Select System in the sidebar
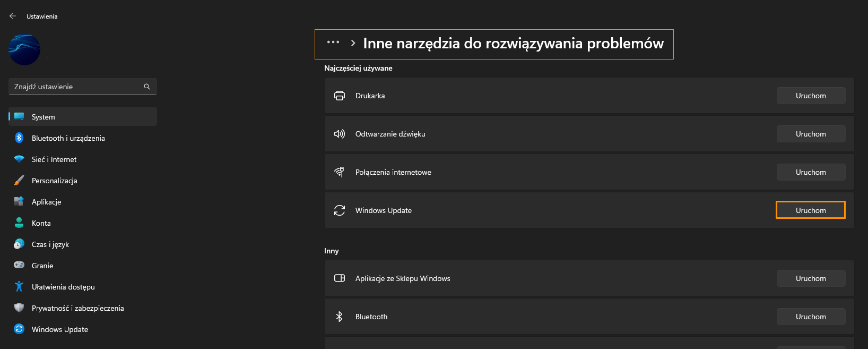Screen dimensions: 868x349 point(83,116)
